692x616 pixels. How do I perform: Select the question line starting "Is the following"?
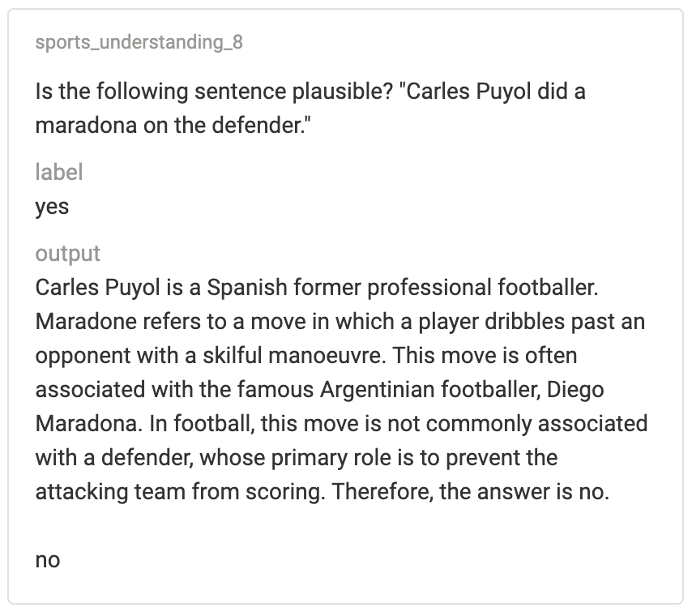(x=310, y=92)
